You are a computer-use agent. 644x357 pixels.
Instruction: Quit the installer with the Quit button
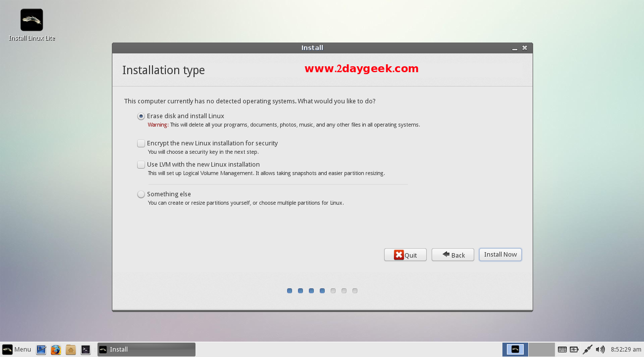coord(405,255)
